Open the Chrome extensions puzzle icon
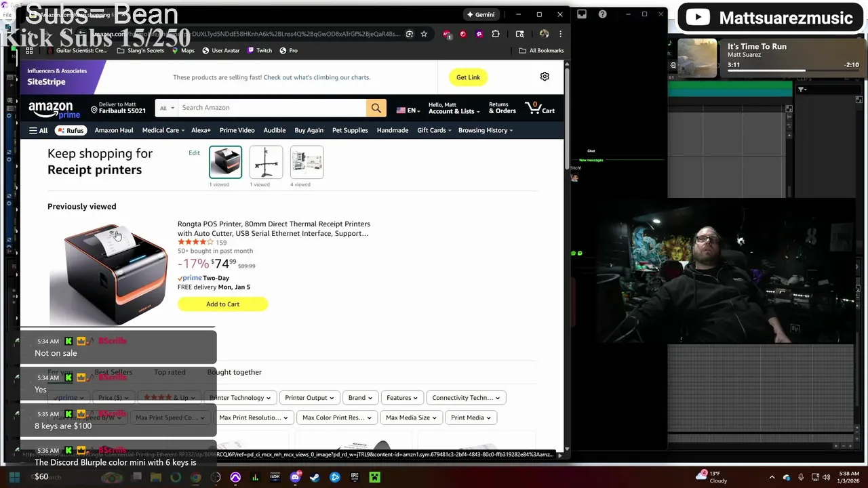Image resolution: width=868 pixels, height=488 pixels. pos(496,34)
